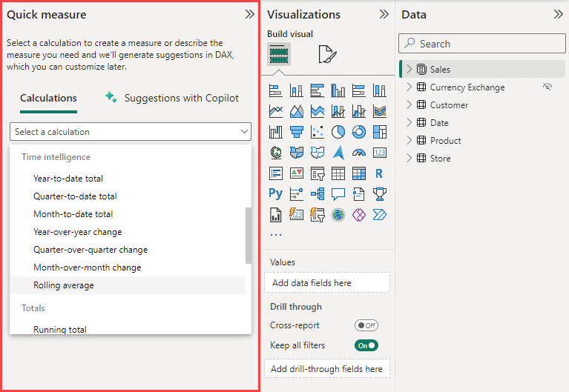
Task: Select the Stacked column chart visual
Action: 297,90
